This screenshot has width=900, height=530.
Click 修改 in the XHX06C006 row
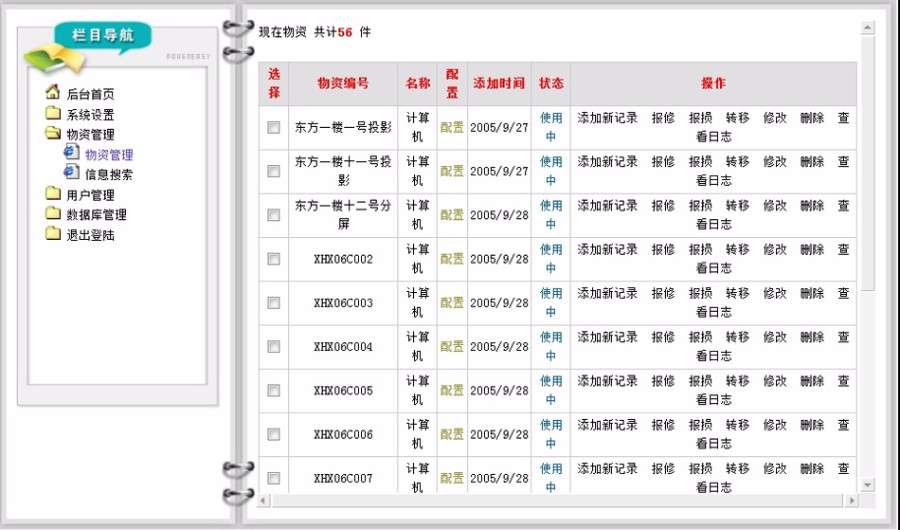775,425
